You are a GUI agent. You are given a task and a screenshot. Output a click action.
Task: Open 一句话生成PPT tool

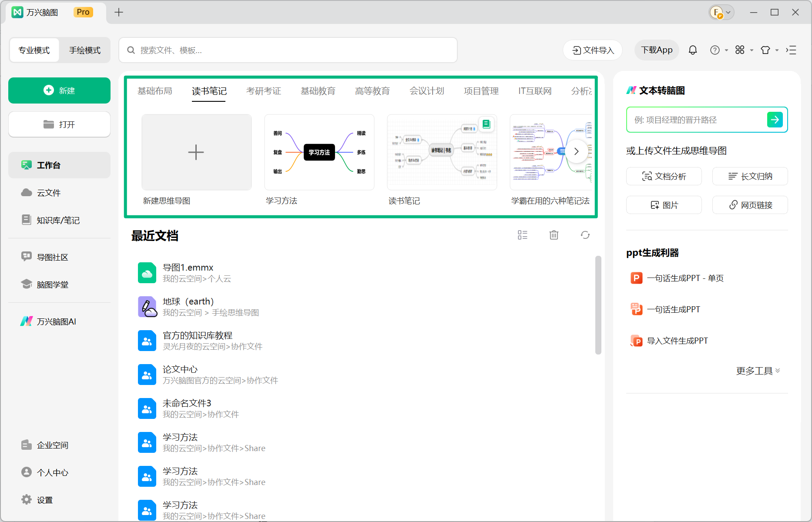point(665,309)
